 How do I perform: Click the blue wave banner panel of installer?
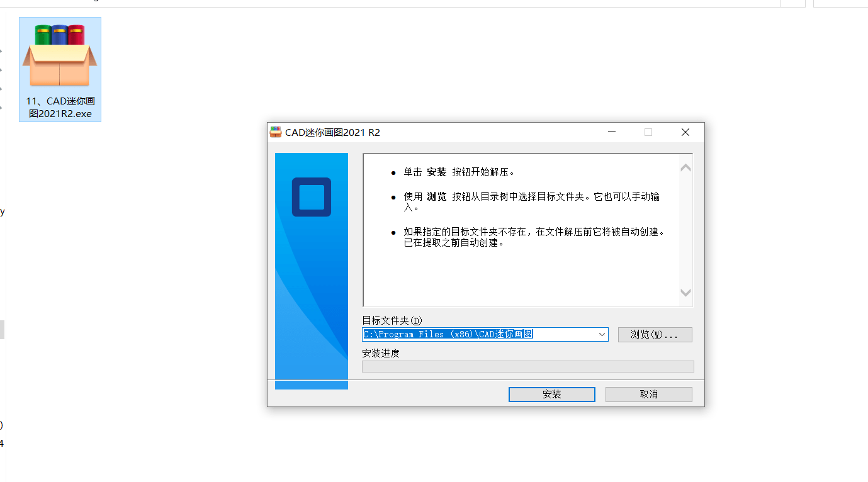pos(312,271)
